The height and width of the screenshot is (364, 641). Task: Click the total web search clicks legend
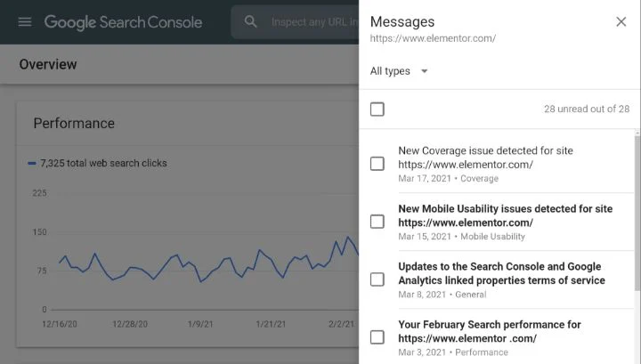(102, 163)
